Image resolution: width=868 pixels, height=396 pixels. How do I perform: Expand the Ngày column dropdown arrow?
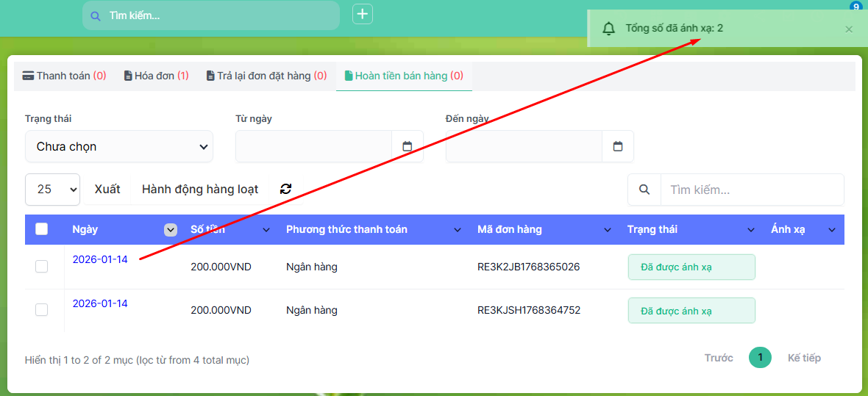tap(171, 230)
